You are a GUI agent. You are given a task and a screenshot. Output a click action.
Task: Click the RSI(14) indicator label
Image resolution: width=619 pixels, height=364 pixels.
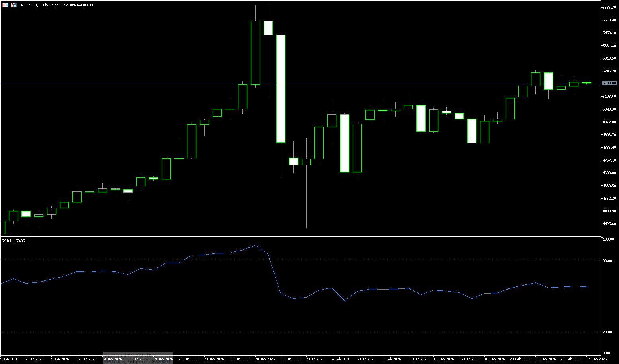13,241
